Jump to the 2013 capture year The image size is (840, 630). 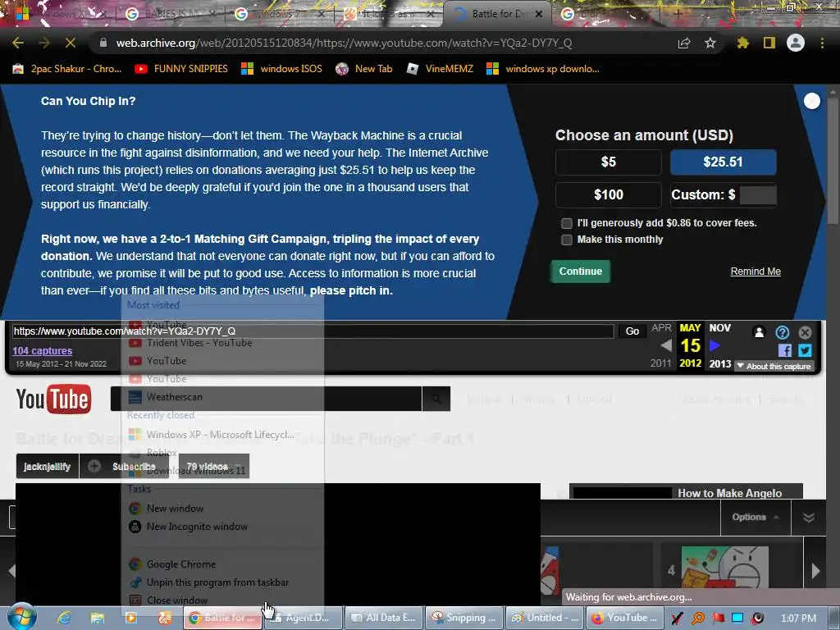[x=720, y=363]
